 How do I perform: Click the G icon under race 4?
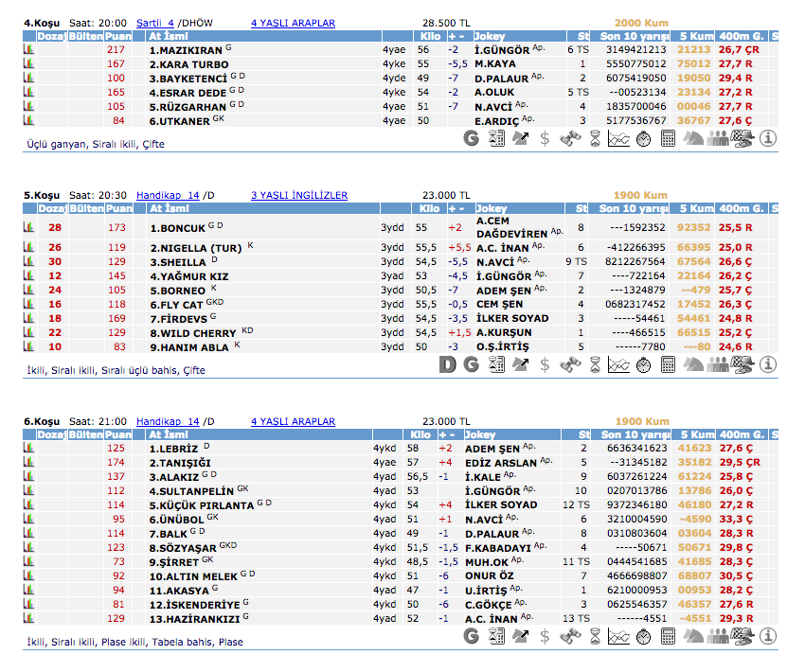(x=471, y=138)
